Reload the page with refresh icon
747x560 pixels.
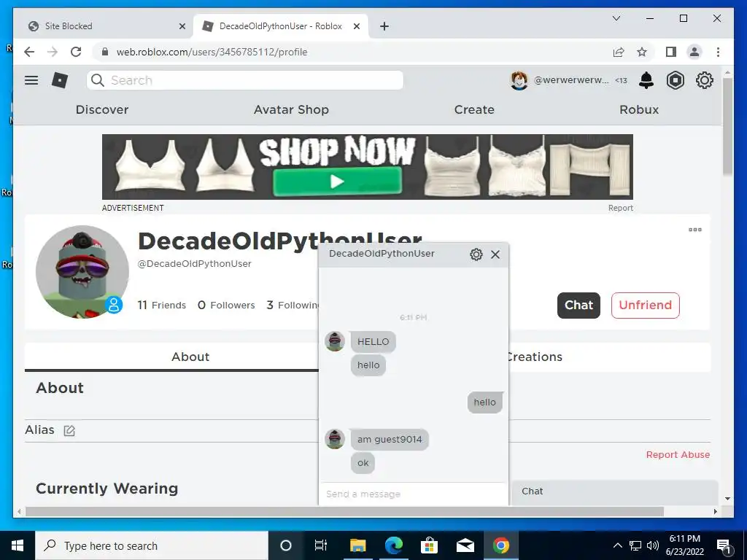pos(76,52)
